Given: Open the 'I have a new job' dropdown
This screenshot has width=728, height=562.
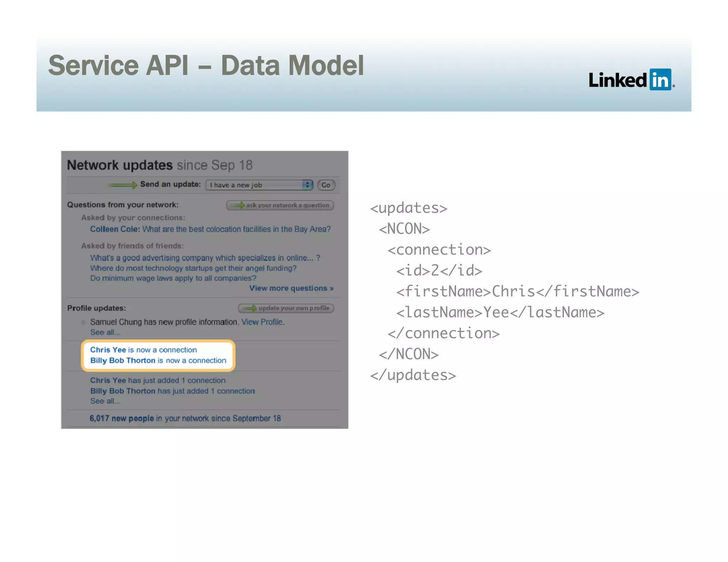Looking at the screenshot, I should coord(259,185).
